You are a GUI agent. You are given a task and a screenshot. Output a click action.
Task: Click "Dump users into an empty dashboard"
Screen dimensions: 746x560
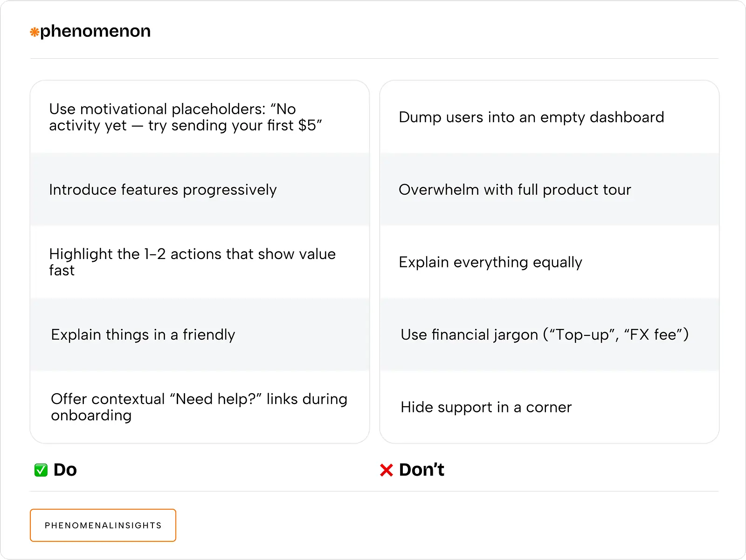[531, 117]
